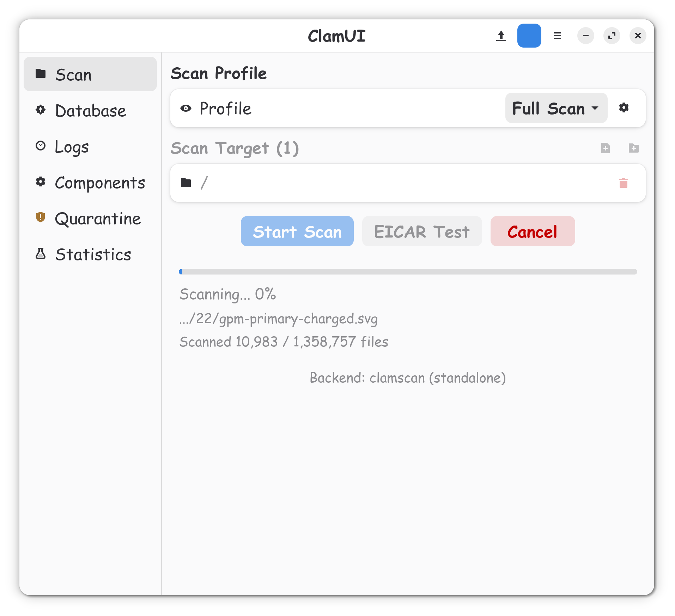Click the Quarantine shield icon

point(41,217)
